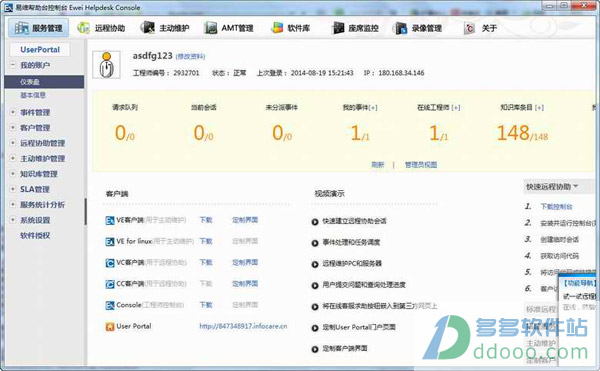This screenshot has height=371, width=600.
Task: Play the 事件处理和任务调度 video
Action: (x=315, y=243)
